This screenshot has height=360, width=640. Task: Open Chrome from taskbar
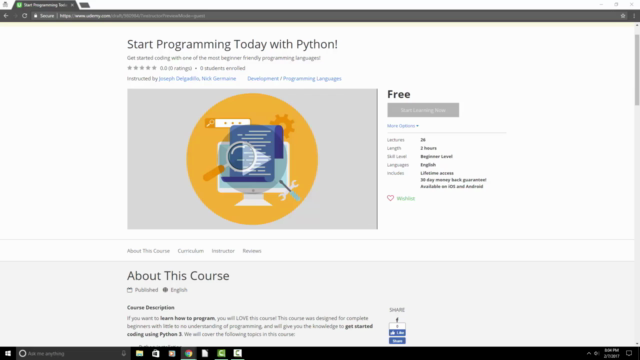coord(189,353)
